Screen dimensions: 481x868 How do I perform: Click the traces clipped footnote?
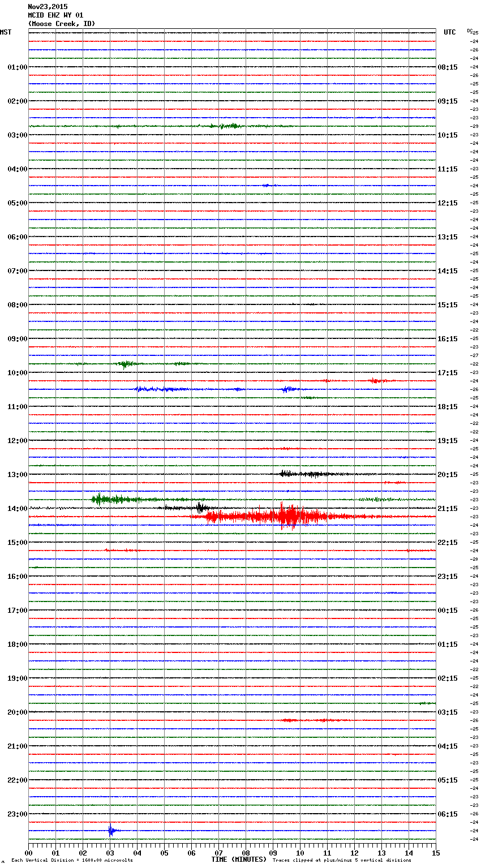coord(342,861)
